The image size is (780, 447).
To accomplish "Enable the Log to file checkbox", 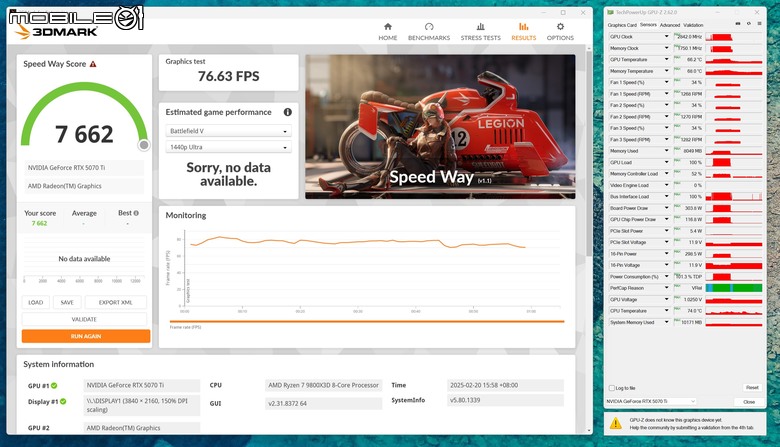I will 612,388.
